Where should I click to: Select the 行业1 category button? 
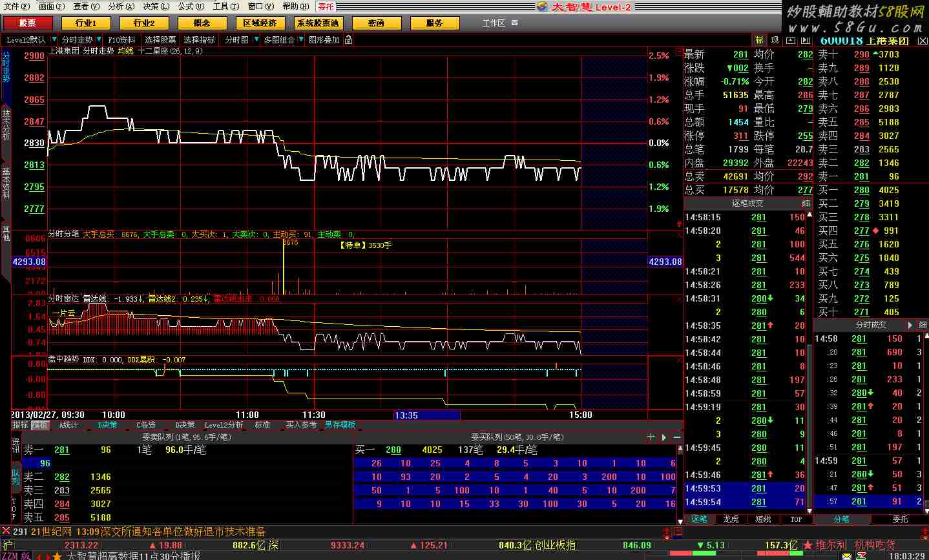pyautogui.click(x=85, y=23)
